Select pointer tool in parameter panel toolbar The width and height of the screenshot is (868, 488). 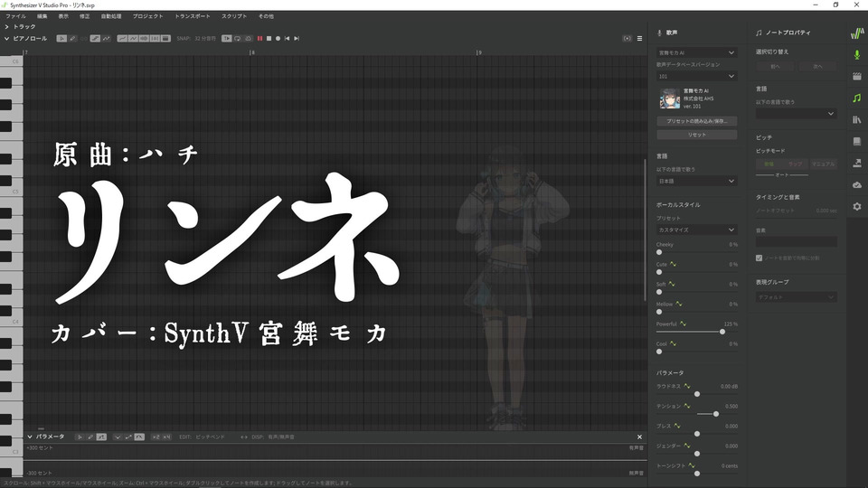80,437
